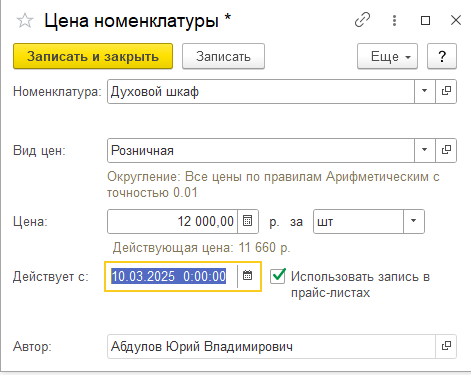Open the three-dot options menu
471x375 pixels.
point(394,20)
